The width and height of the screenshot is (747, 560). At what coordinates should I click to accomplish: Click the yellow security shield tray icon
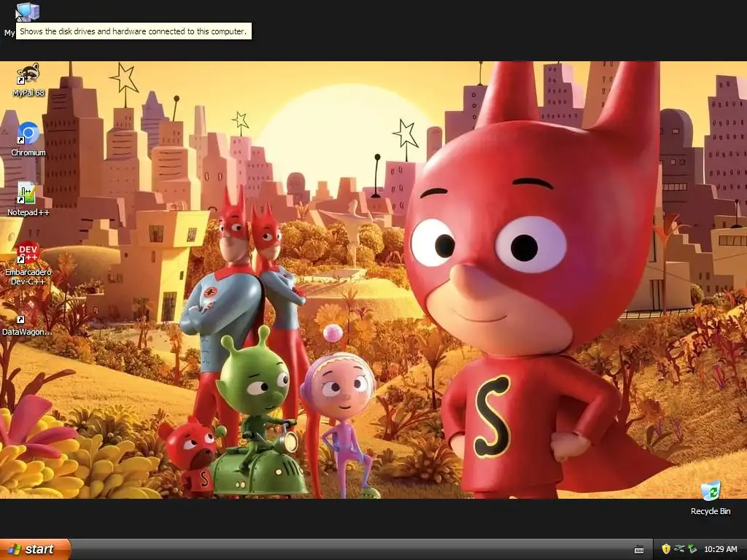click(x=666, y=549)
